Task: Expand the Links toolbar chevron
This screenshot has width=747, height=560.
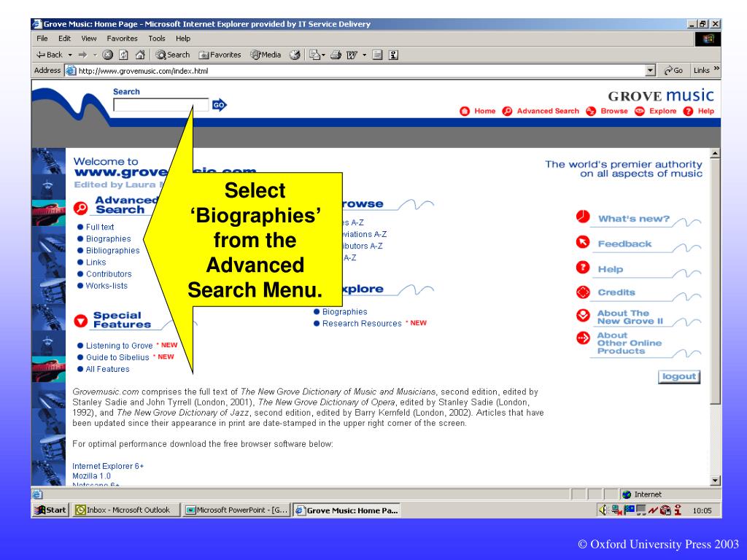Action: pyautogui.click(x=716, y=69)
